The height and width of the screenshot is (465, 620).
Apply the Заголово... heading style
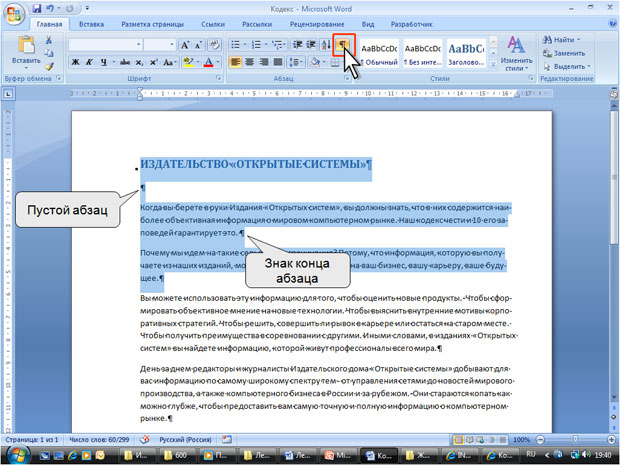(x=466, y=53)
